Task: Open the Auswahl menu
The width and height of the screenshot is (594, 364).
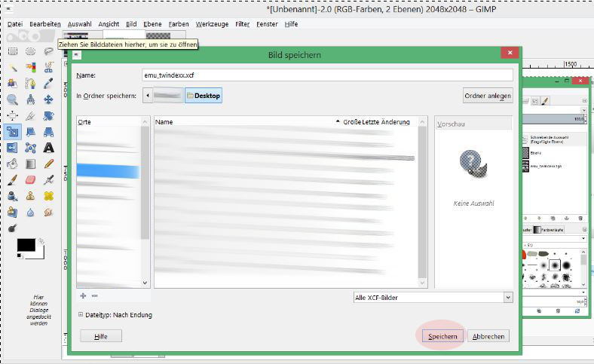Action: click(x=80, y=24)
